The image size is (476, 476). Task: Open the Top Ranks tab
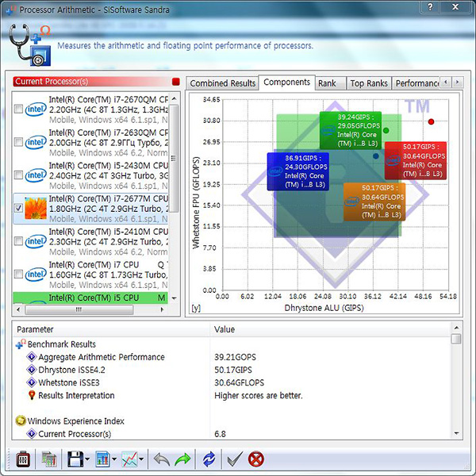369,83
